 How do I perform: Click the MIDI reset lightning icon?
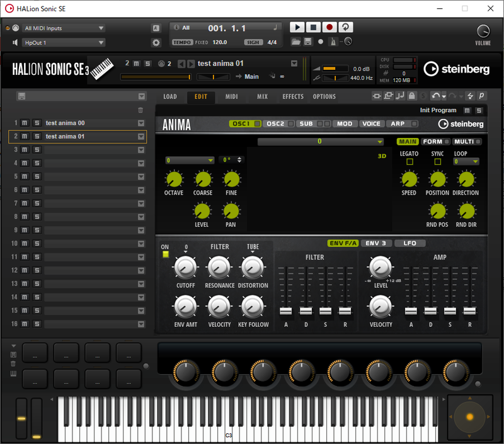(x=470, y=96)
